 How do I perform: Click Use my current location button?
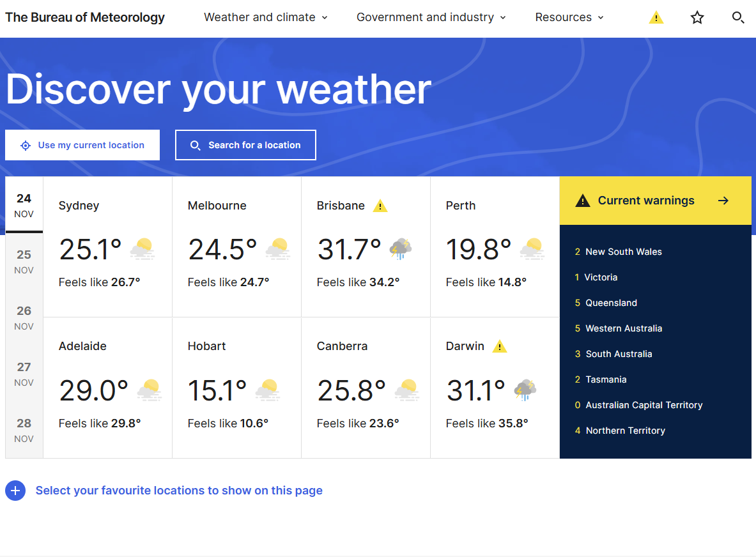pyautogui.click(x=82, y=145)
